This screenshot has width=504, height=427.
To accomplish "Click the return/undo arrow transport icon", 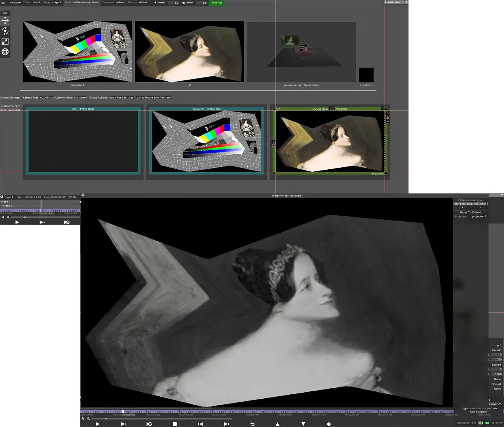I will tap(252, 424).
